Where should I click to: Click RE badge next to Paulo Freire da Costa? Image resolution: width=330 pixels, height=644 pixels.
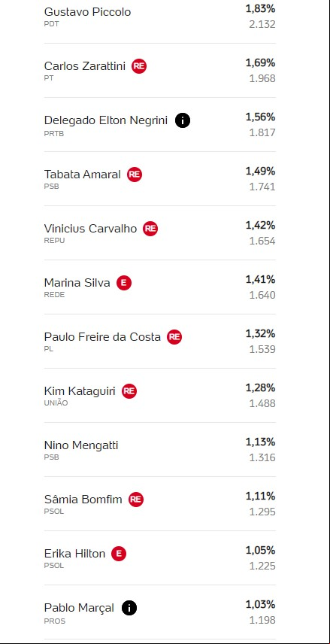click(174, 337)
